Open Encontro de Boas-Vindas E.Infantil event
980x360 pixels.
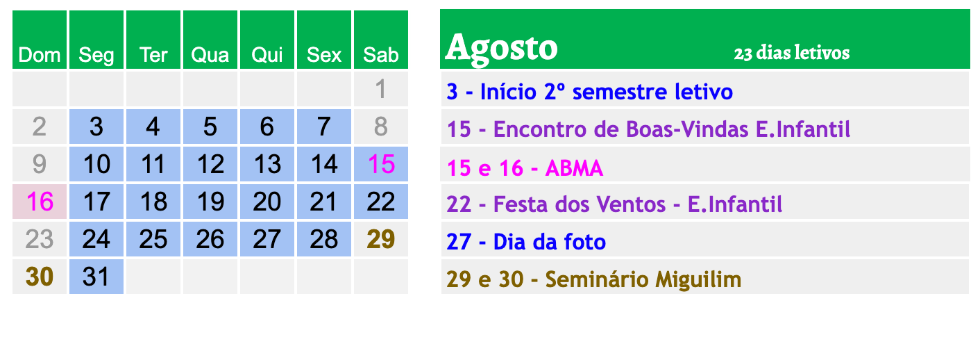(x=649, y=129)
